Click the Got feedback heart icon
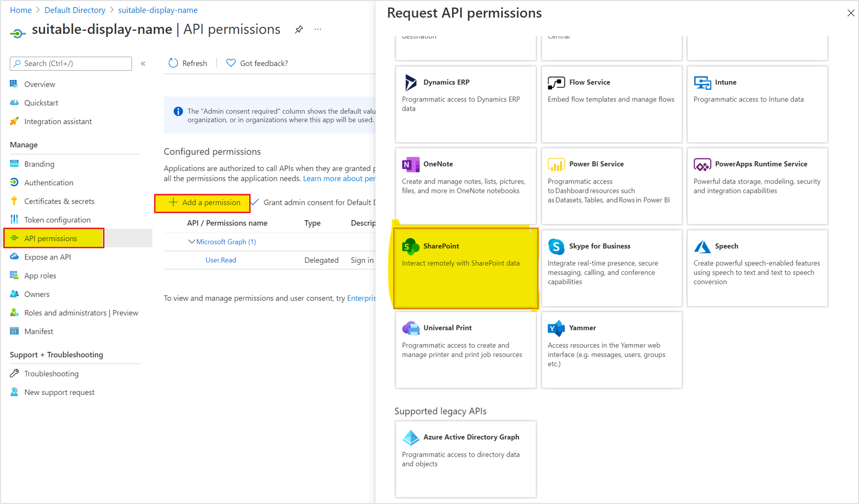 point(231,63)
